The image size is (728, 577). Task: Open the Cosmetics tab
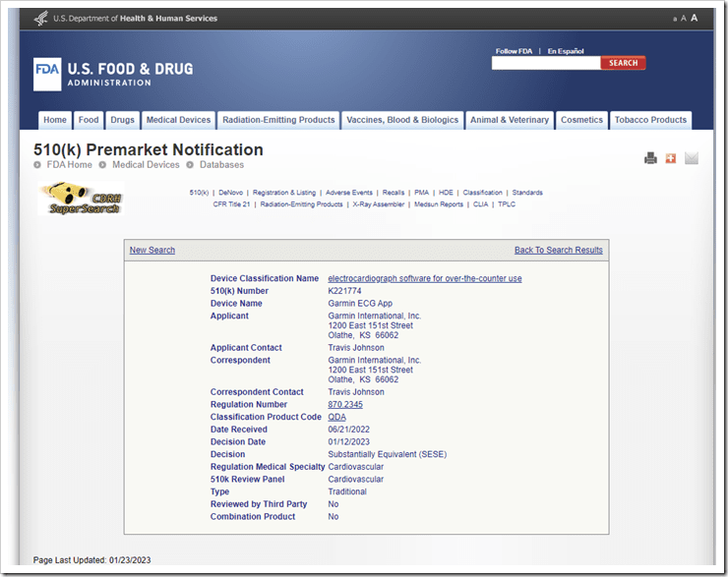click(x=581, y=120)
